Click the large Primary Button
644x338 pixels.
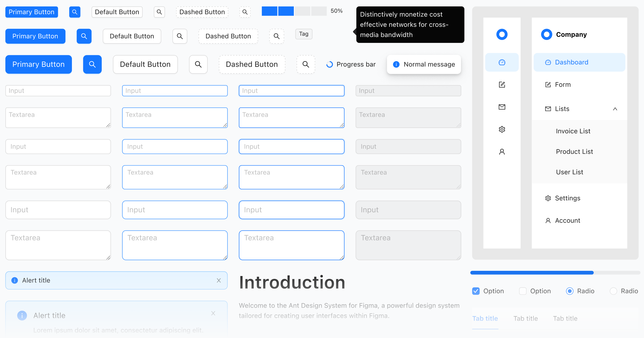click(38, 64)
